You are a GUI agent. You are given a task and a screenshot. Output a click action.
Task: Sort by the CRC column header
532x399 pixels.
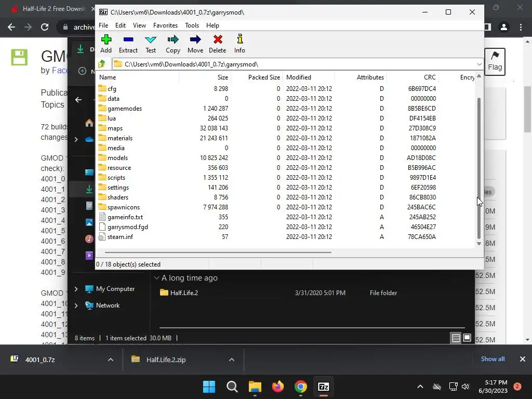413,77
